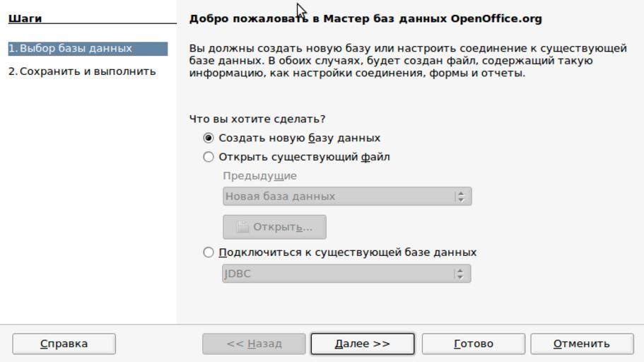Click the arrow spinner beside JDBC
644x362 pixels.
coord(462,274)
